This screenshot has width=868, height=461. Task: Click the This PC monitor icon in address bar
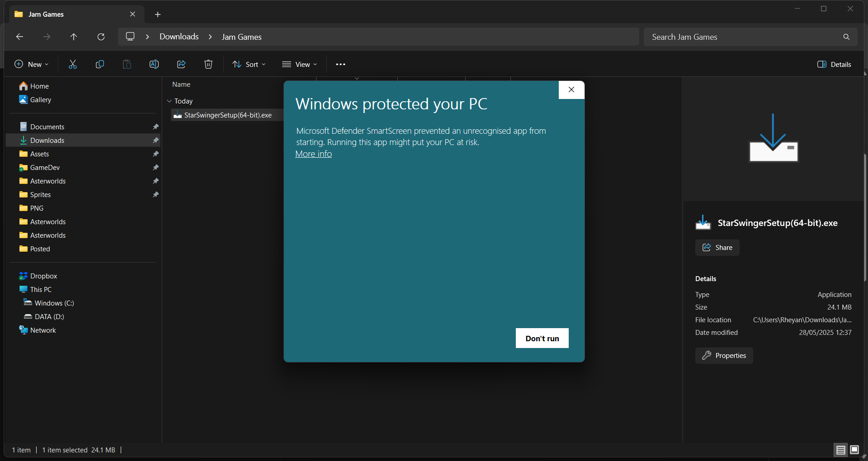click(130, 37)
